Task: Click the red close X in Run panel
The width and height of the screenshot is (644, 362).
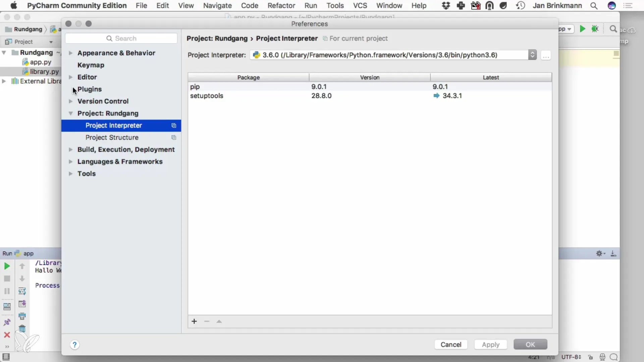Action: coord(7,335)
